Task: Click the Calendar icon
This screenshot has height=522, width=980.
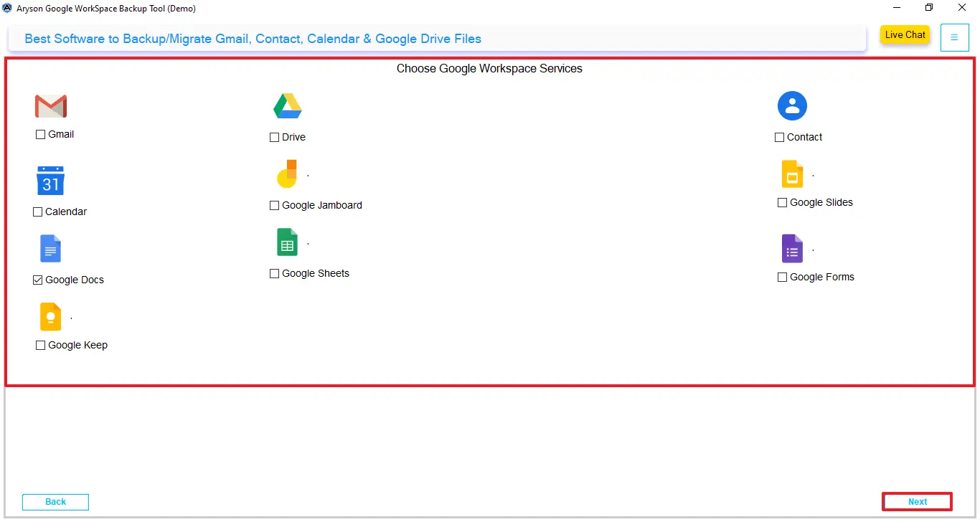Action: click(x=50, y=180)
